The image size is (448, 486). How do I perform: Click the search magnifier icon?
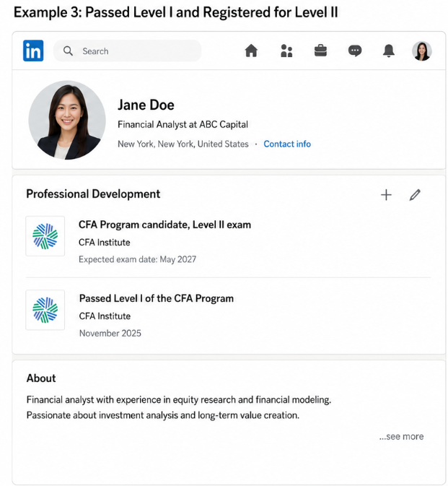click(x=68, y=51)
